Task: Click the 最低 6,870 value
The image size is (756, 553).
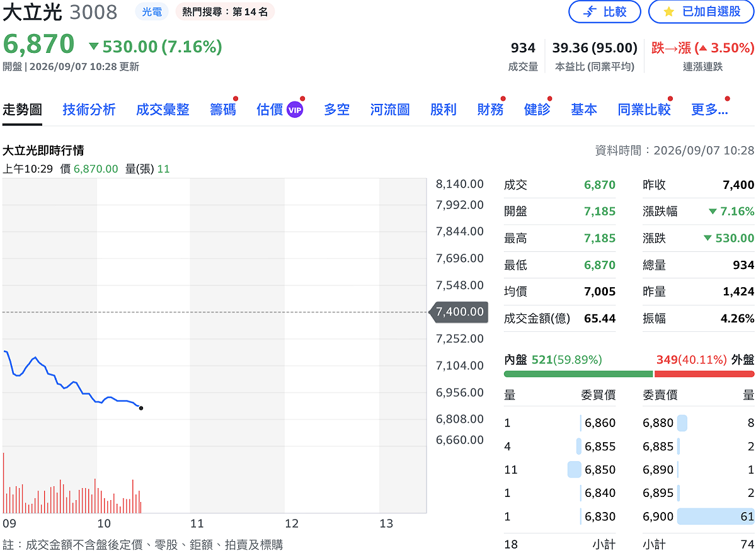Action: [x=600, y=265]
